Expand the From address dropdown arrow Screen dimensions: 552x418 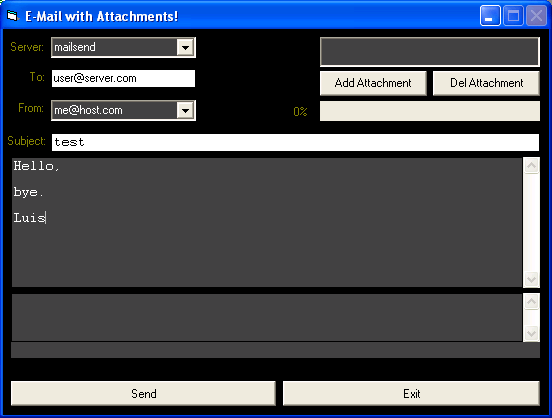pyautogui.click(x=185, y=111)
